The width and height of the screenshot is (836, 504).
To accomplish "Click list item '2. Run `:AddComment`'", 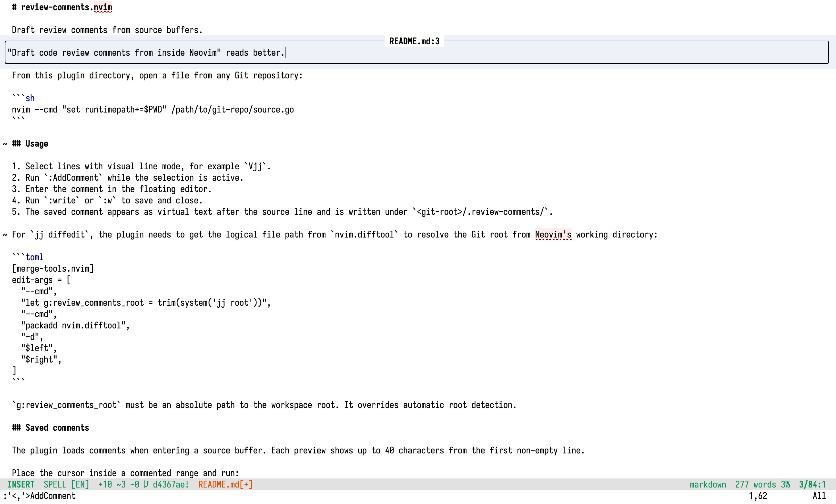I will (x=128, y=178).
